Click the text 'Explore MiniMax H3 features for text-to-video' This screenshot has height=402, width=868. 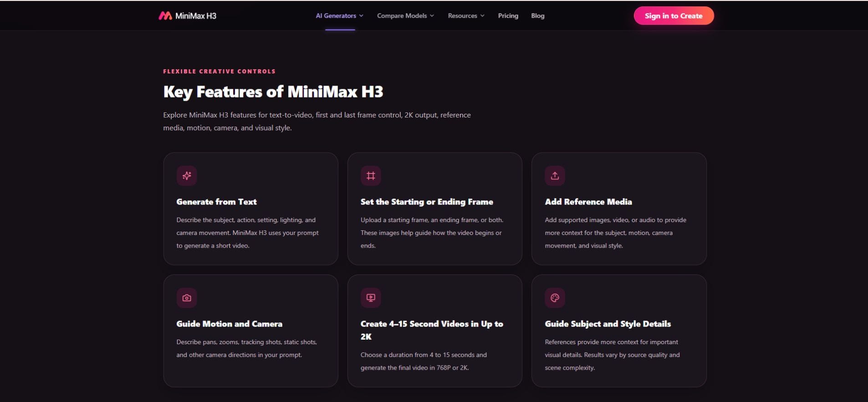[239, 115]
